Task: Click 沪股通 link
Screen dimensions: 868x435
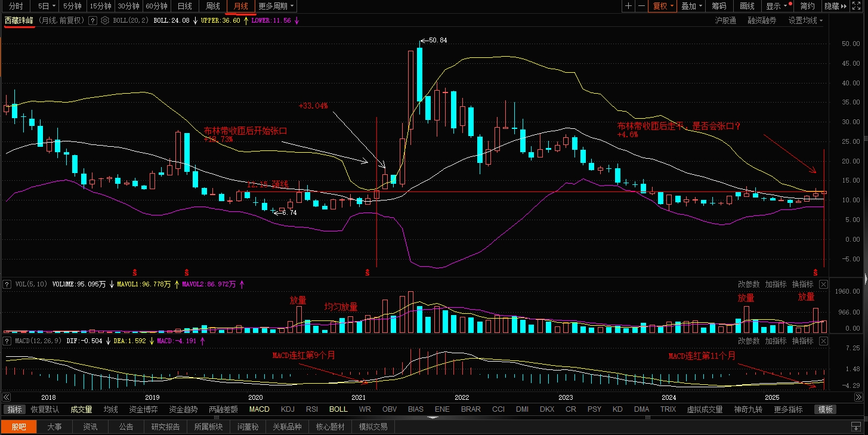Action: pos(725,20)
